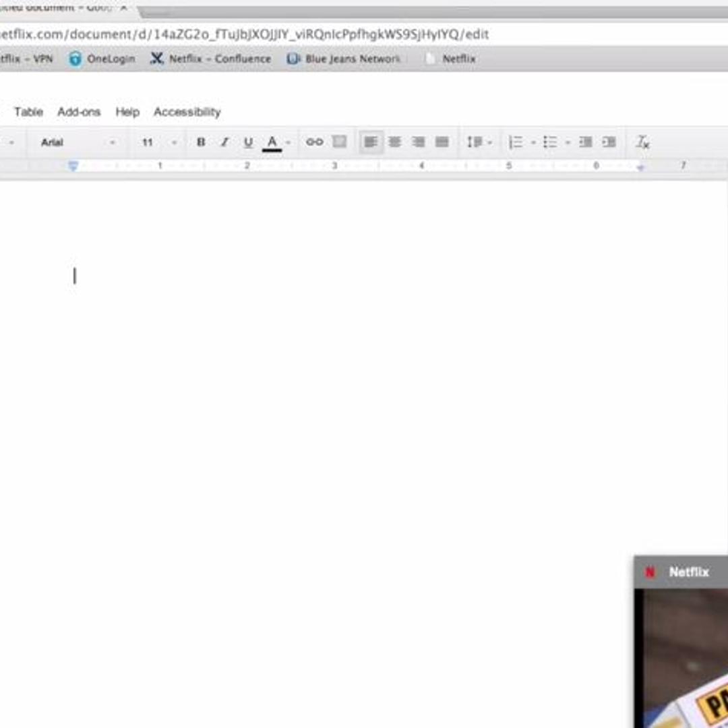Decrease the paragraph indent
728x728 pixels.
[586, 142]
